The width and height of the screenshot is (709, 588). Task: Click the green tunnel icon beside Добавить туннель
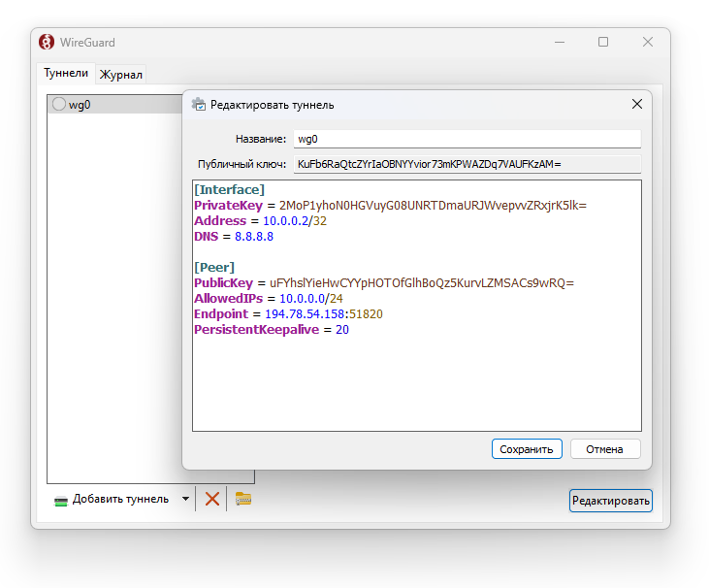[60, 501]
